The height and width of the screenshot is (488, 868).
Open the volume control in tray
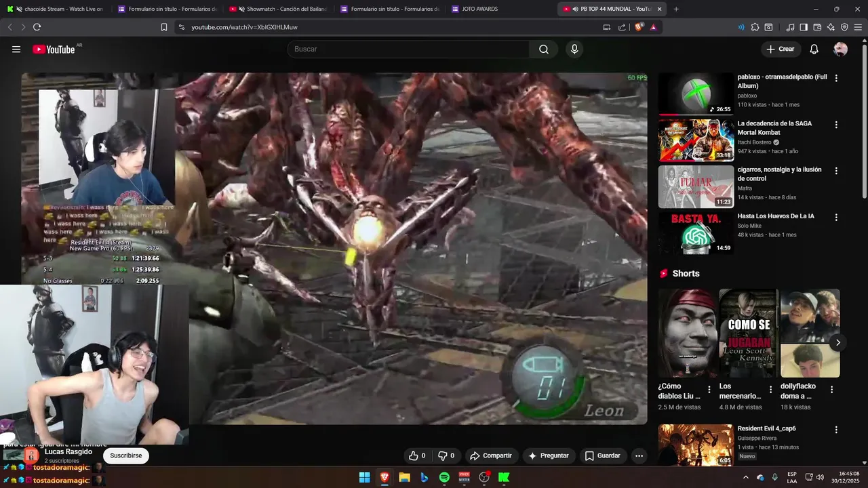(x=820, y=477)
